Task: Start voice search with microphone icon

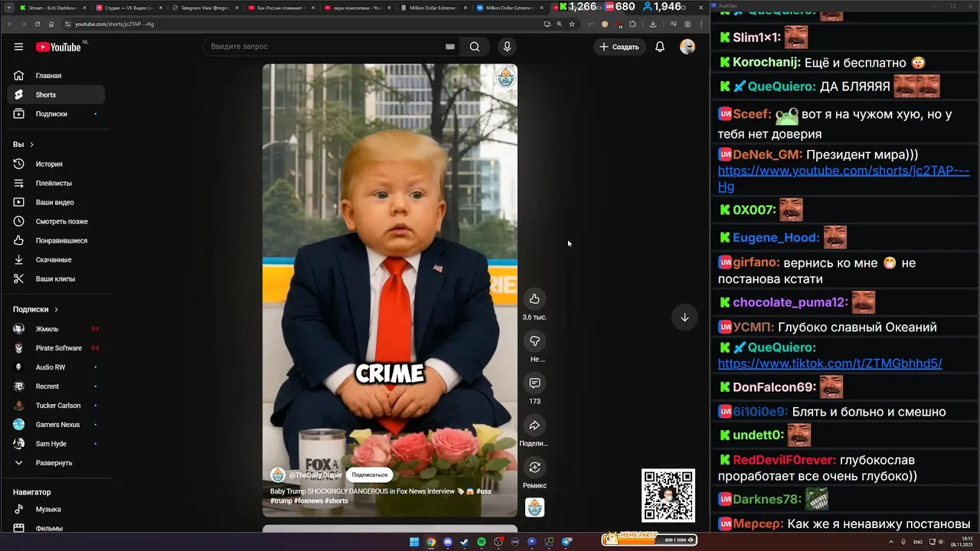Action: tap(507, 47)
